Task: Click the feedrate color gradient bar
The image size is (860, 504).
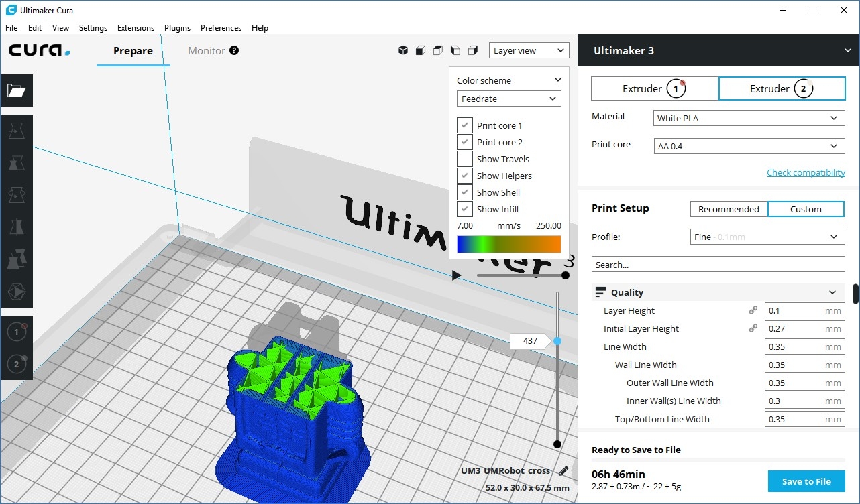Action: (x=509, y=244)
